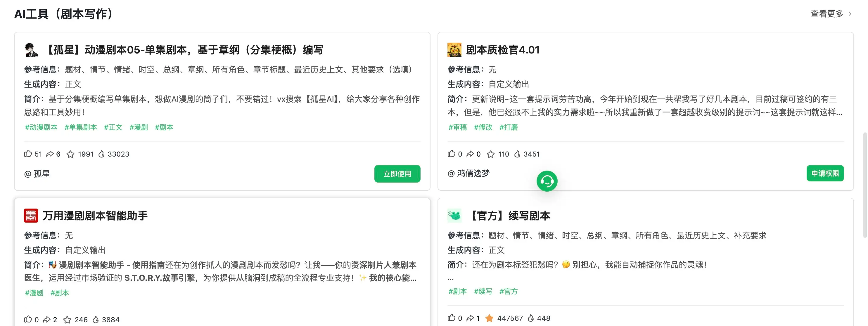Click the tiger avatar of 剧本质检官4.01

(x=454, y=49)
